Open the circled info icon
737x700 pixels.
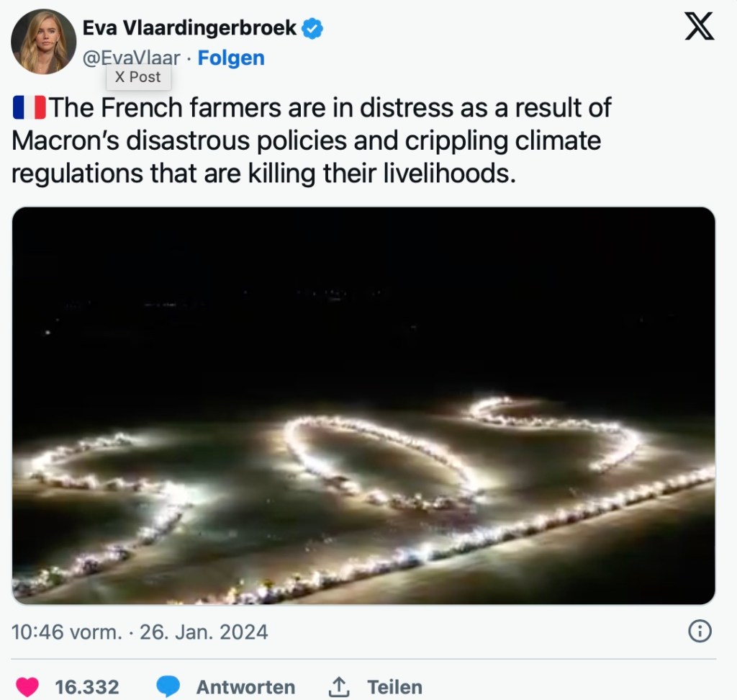(x=700, y=632)
